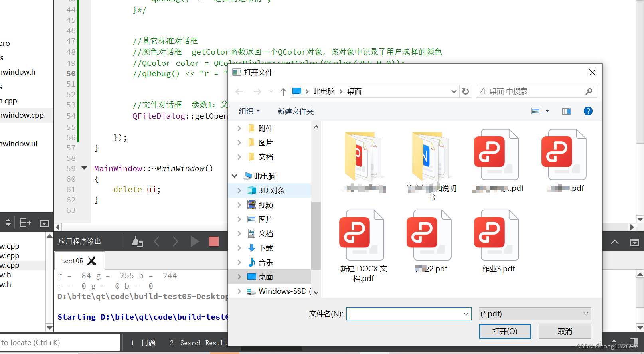
Task: Click 此电脑 in the address breadcrumb
Action: [324, 91]
